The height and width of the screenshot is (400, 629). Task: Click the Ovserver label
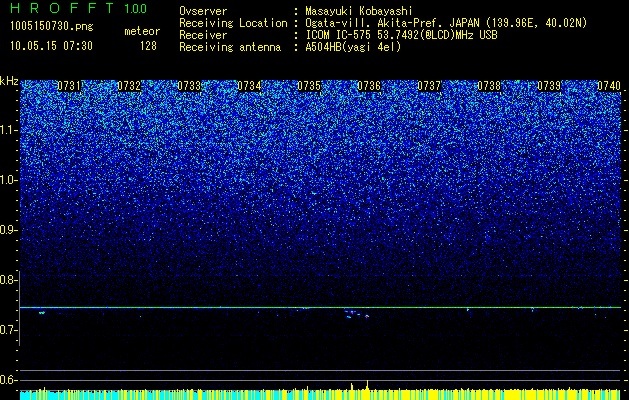pos(203,11)
